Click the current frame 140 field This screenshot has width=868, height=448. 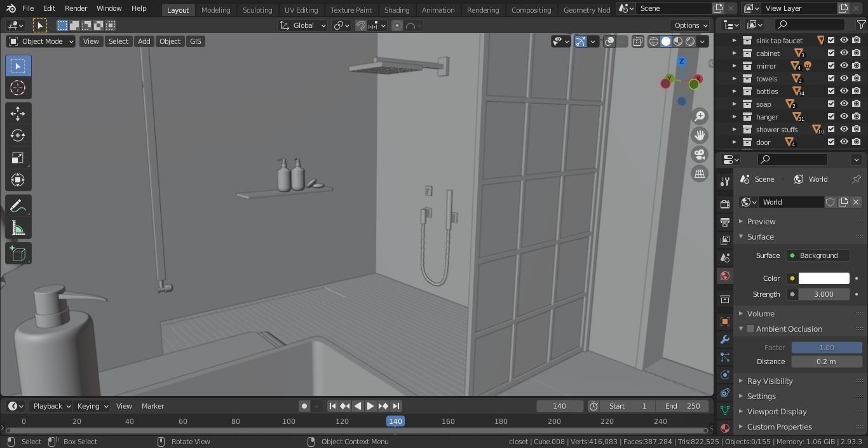tap(559, 406)
